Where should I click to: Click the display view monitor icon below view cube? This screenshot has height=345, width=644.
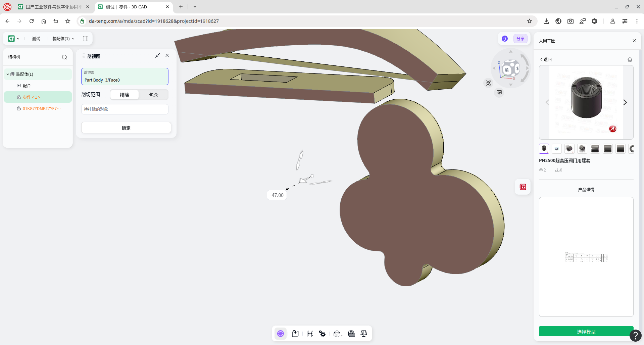click(499, 93)
